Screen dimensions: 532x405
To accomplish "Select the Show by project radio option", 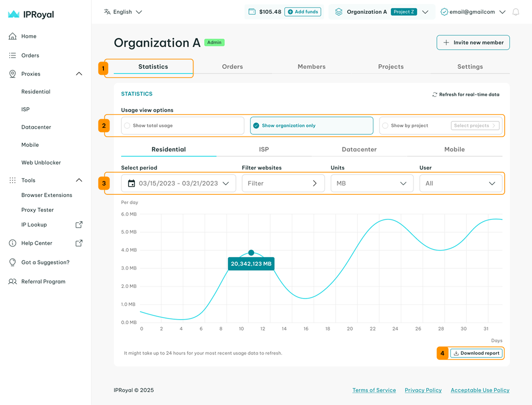I will click(x=385, y=126).
